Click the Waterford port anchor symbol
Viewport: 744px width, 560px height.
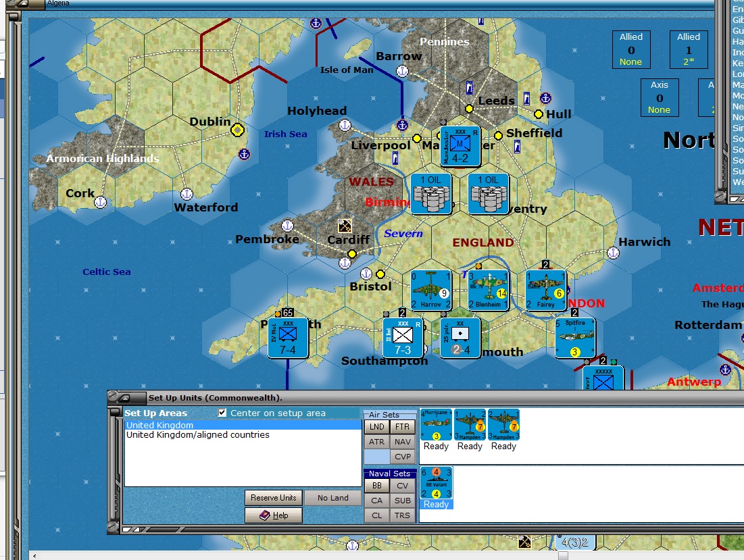[187, 194]
